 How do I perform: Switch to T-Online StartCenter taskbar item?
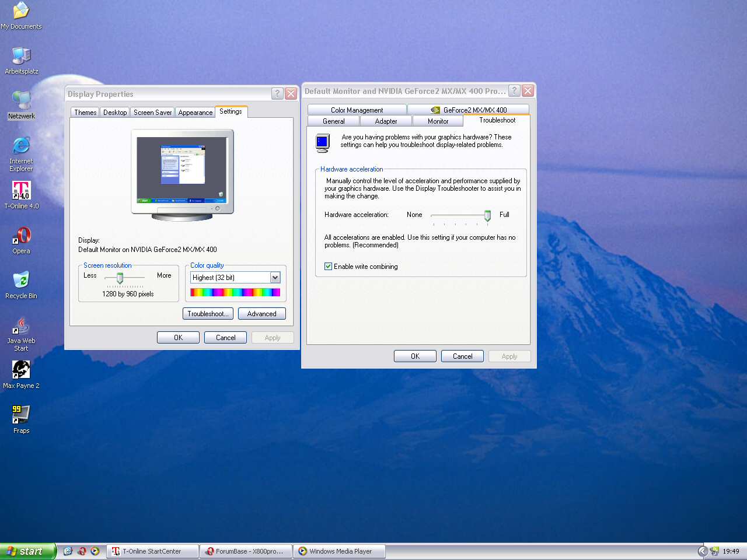click(x=152, y=551)
